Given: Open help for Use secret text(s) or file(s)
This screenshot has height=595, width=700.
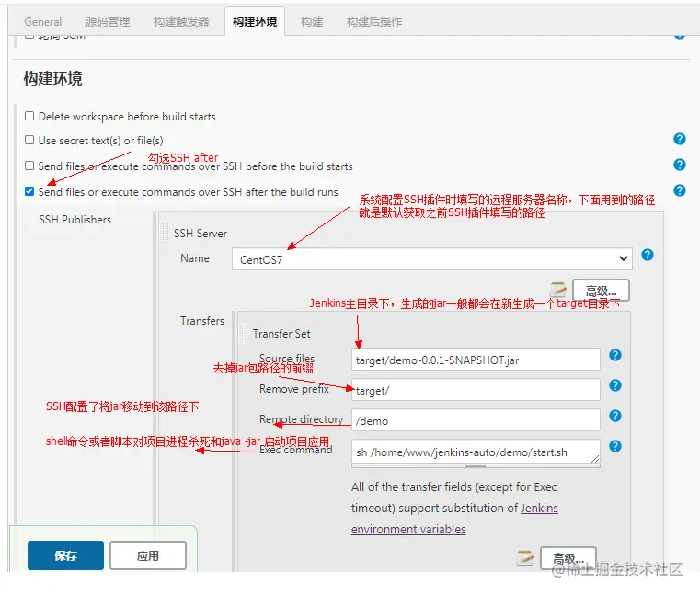Looking at the screenshot, I should [x=679, y=139].
